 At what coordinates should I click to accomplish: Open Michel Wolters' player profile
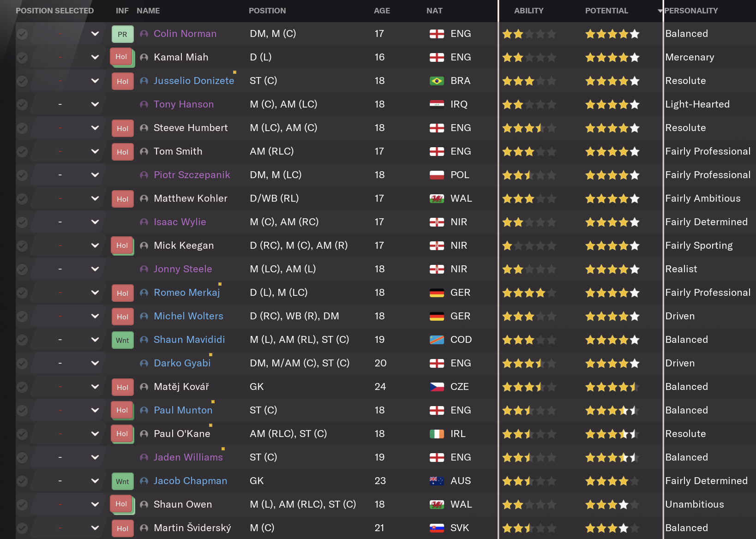(x=188, y=316)
